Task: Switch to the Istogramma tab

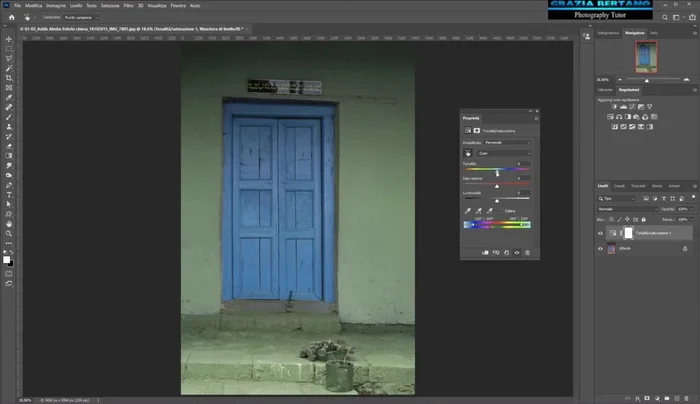Action: [608, 33]
